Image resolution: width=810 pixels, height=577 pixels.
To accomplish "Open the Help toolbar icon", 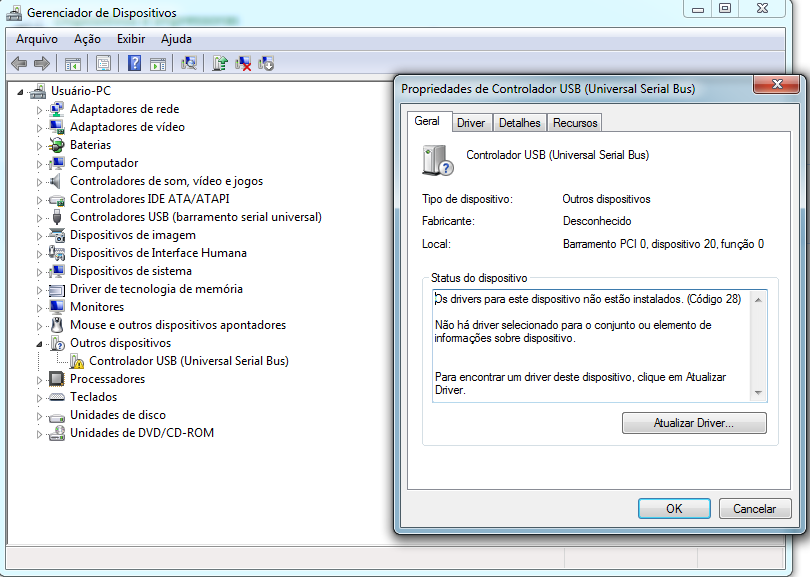I will click(134, 63).
